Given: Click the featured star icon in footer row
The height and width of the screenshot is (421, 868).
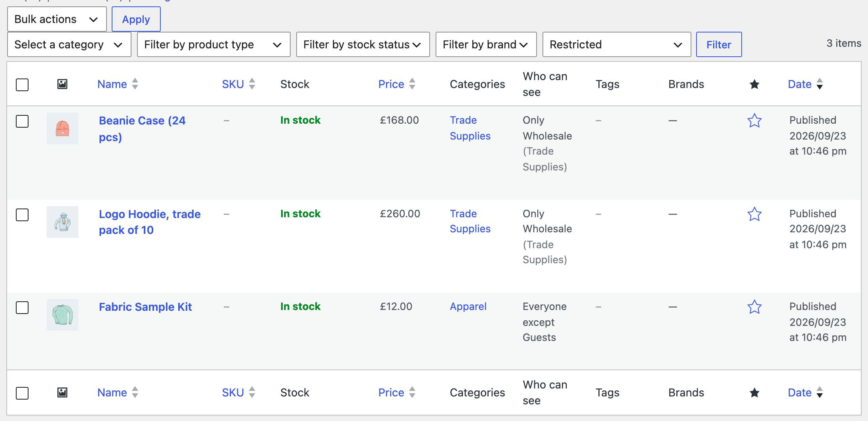Looking at the screenshot, I should tap(754, 392).
